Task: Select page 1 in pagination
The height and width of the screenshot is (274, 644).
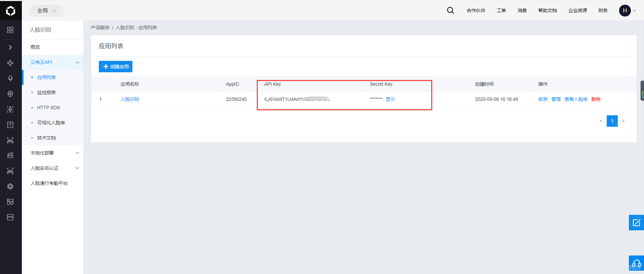Action: [612, 121]
